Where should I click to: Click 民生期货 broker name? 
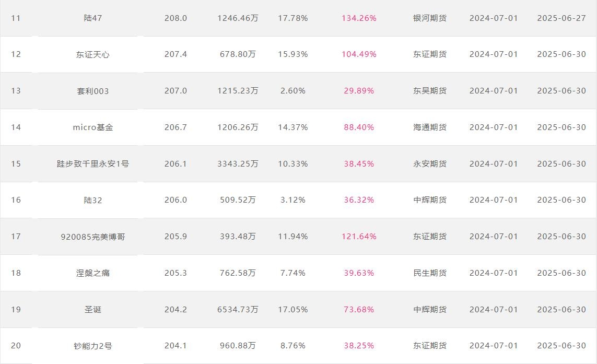point(430,273)
